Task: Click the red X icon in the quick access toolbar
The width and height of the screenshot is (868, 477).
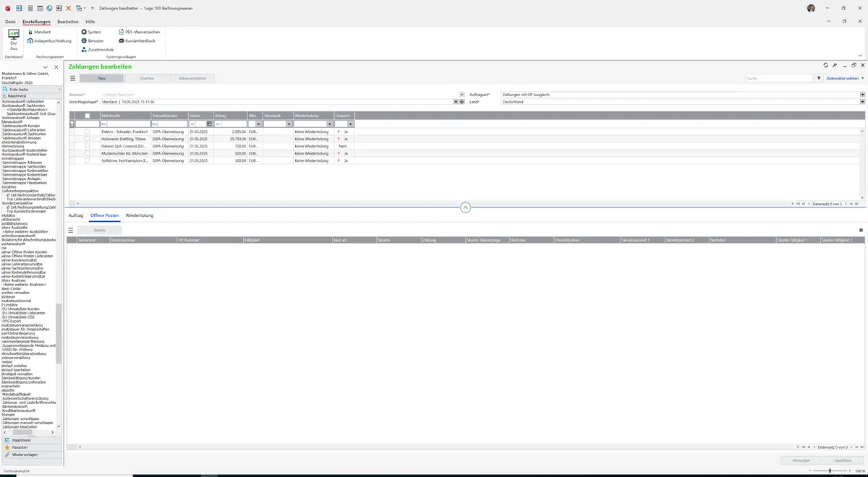Action: [69, 7]
